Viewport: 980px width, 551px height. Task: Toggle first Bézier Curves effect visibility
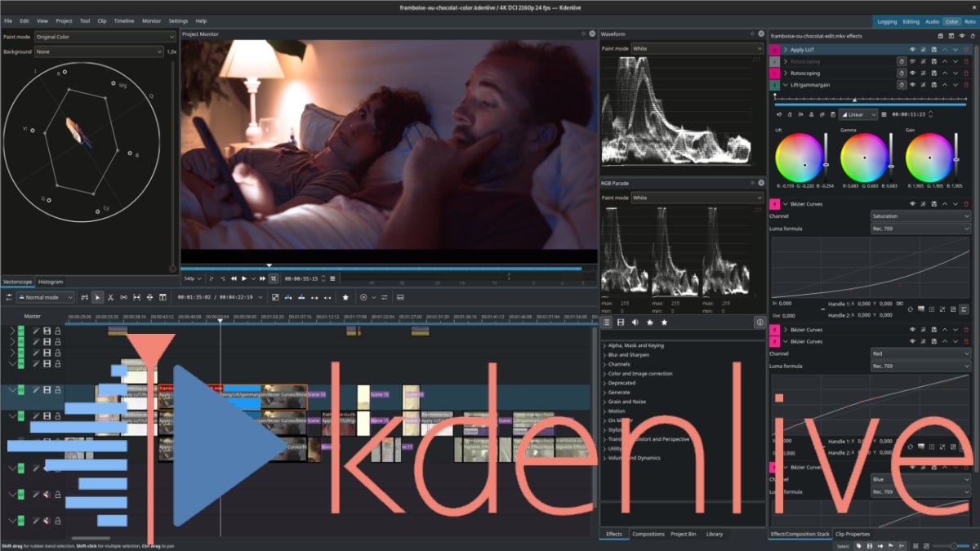pos(913,204)
